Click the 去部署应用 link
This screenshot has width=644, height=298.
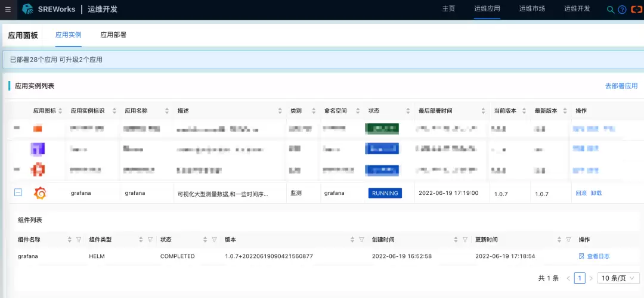tap(621, 86)
